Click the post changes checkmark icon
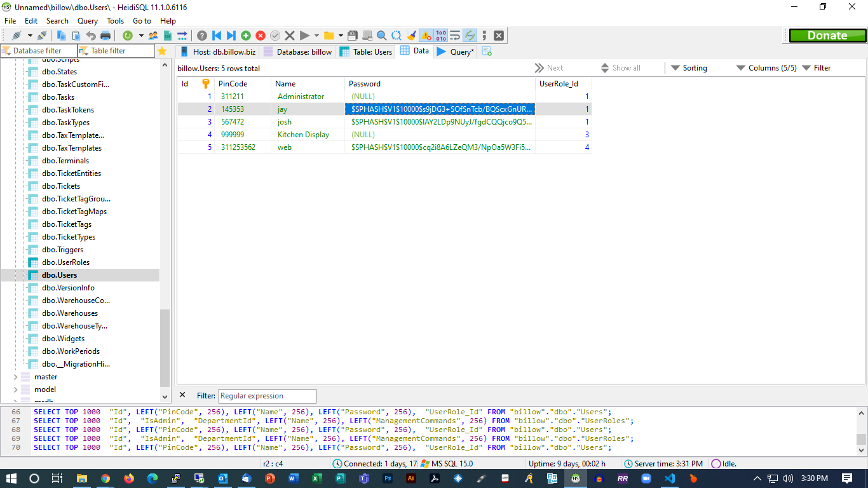868x488 pixels. (x=275, y=36)
